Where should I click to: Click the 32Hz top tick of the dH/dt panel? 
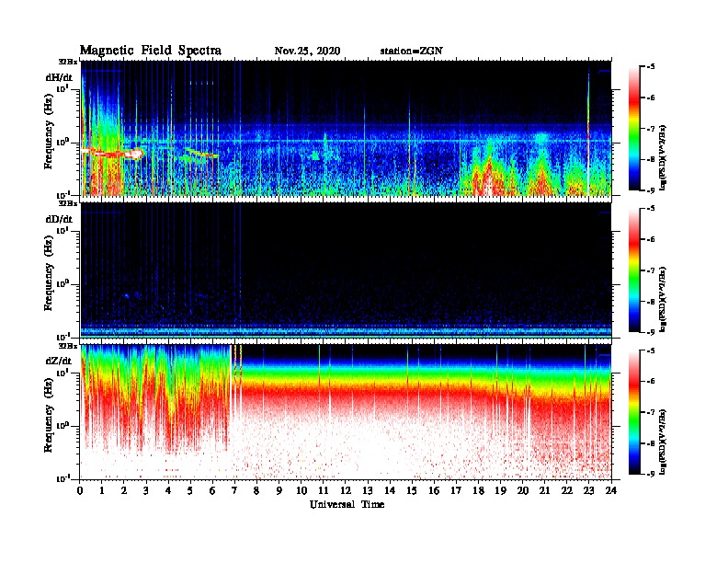tap(68, 62)
